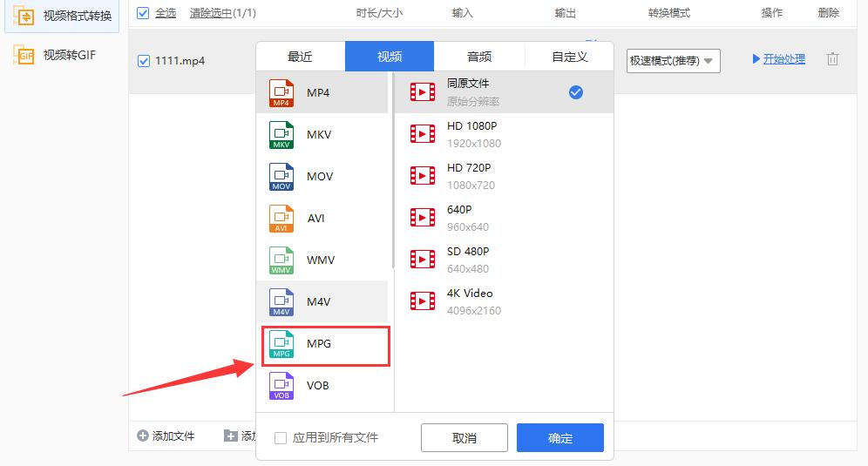Click film icon for HD 1080P preset
Screen dimensions: 868x466
coord(423,134)
